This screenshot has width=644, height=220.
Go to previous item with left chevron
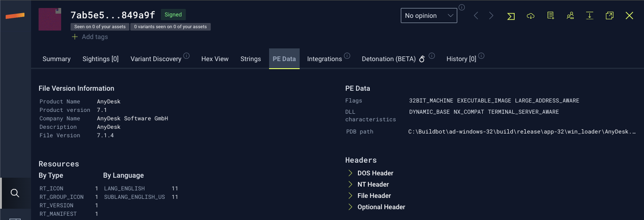tap(476, 16)
